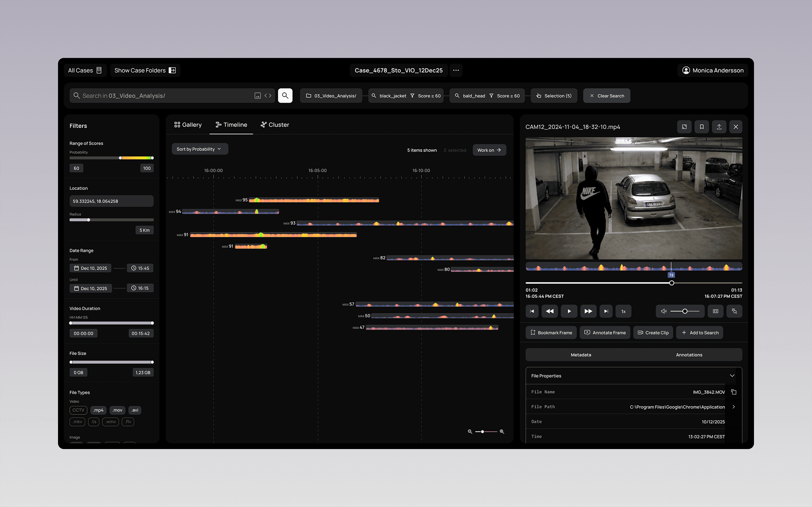Screen dimensions: 812x507
Task: Expand video preview to fullscreen icon
Action: pos(684,127)
